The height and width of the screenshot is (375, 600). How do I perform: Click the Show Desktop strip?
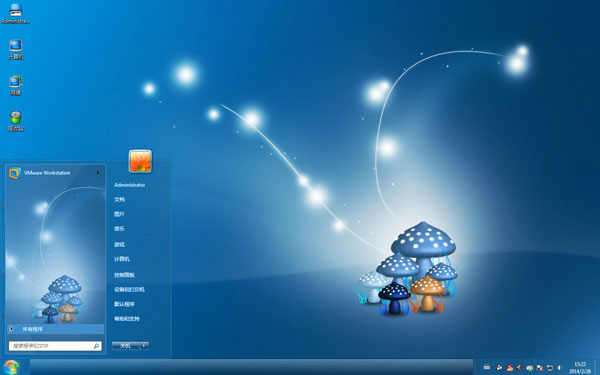tap(597, 367)
